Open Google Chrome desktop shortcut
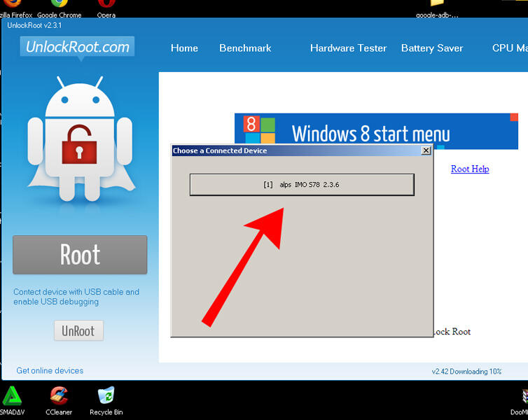The height and width of the screenshot is (420, 528). click(60, 8)
